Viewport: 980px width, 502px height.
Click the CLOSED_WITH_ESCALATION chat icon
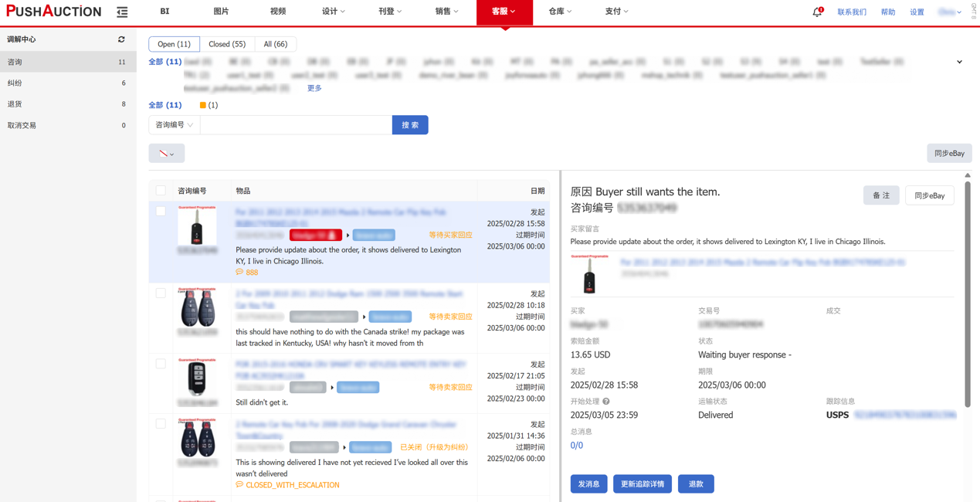239,485
